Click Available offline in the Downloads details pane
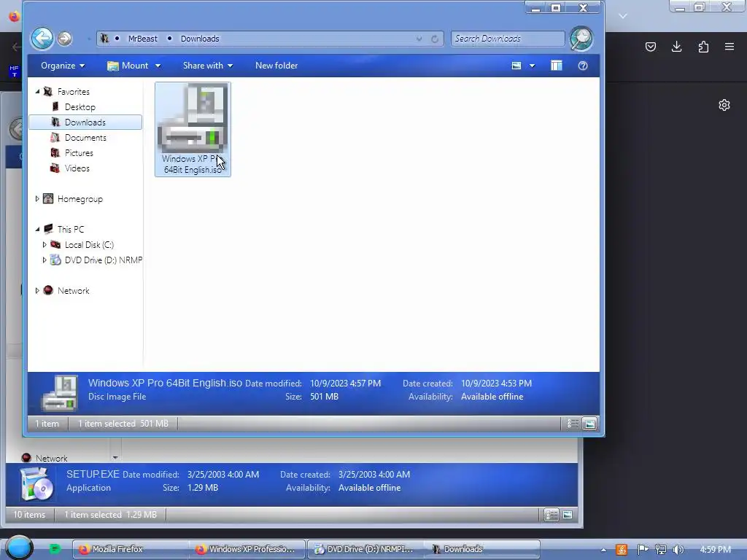Viewport: 747px width, 560px height. tap(492, 397)
